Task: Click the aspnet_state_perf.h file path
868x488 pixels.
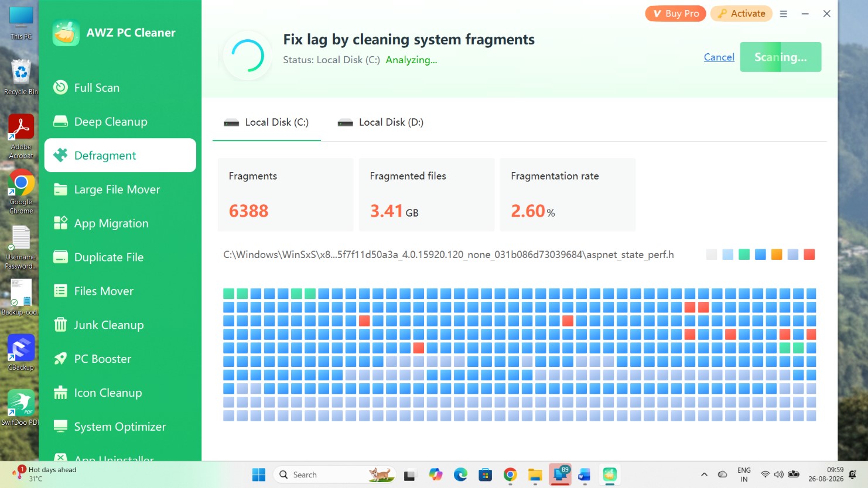Action: pyautogui.click(x=449, y=255)
